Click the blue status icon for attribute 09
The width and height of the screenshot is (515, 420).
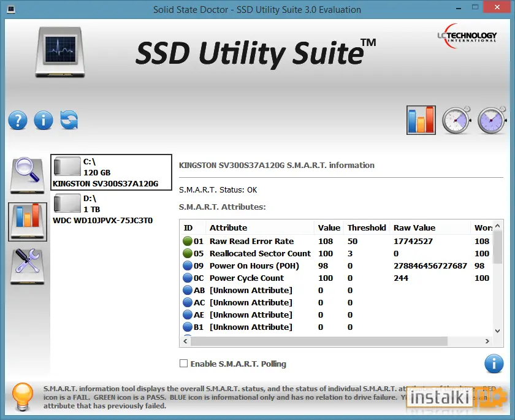(188, 265)
